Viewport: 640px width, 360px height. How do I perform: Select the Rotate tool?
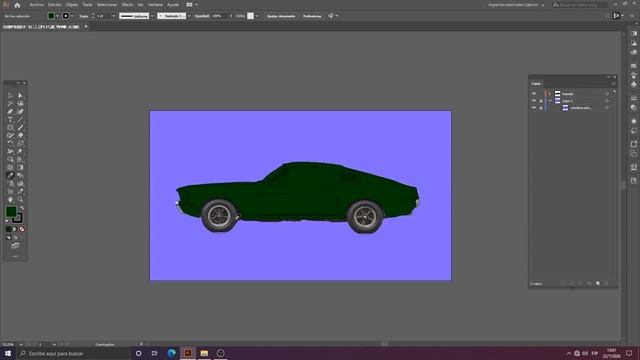[10, 143]
